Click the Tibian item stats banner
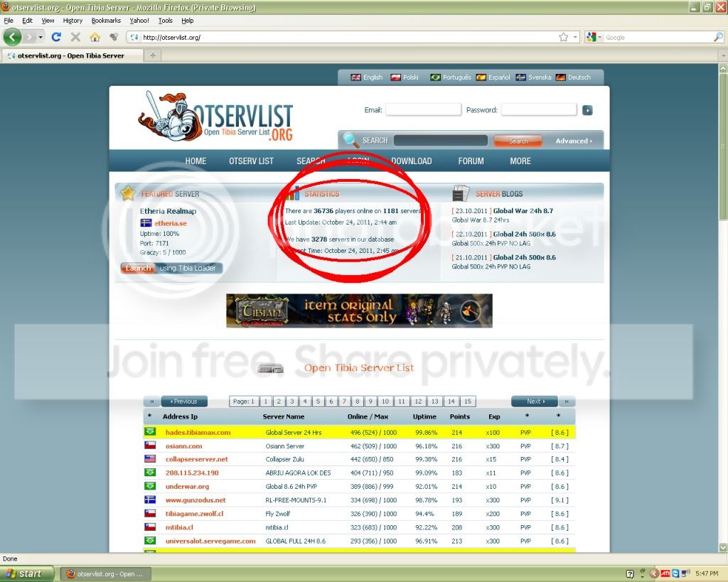The width and height of the screenshot is (728, 582). (359, 311)
